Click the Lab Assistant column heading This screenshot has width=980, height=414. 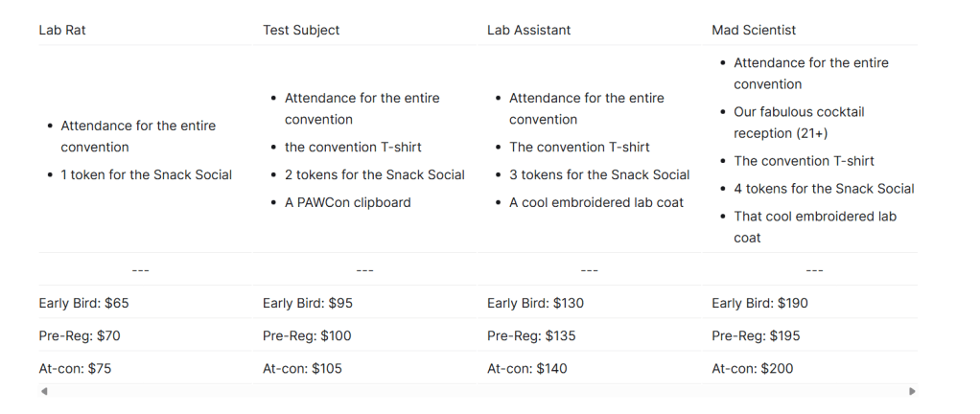click(528, 30)
